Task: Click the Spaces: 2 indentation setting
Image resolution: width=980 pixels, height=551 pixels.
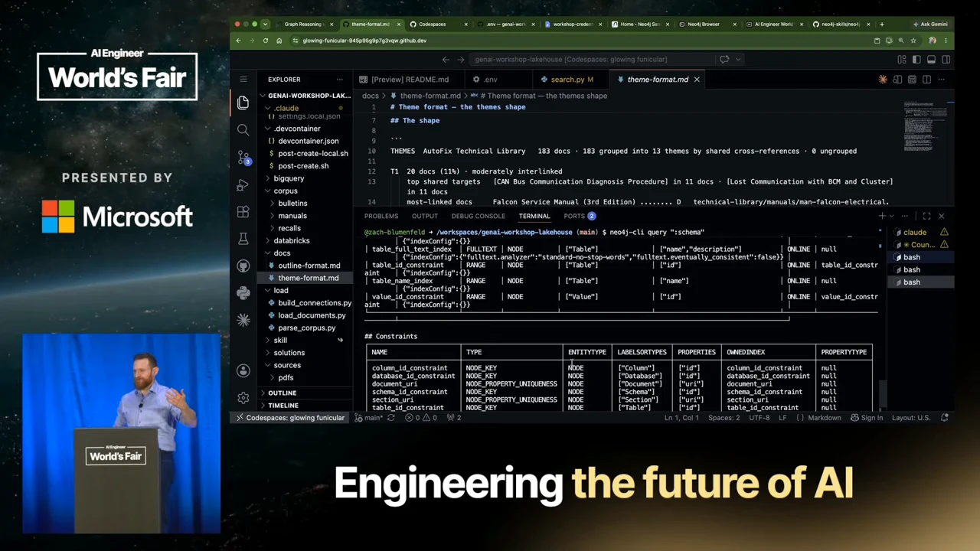Action: tap(724, 418)
